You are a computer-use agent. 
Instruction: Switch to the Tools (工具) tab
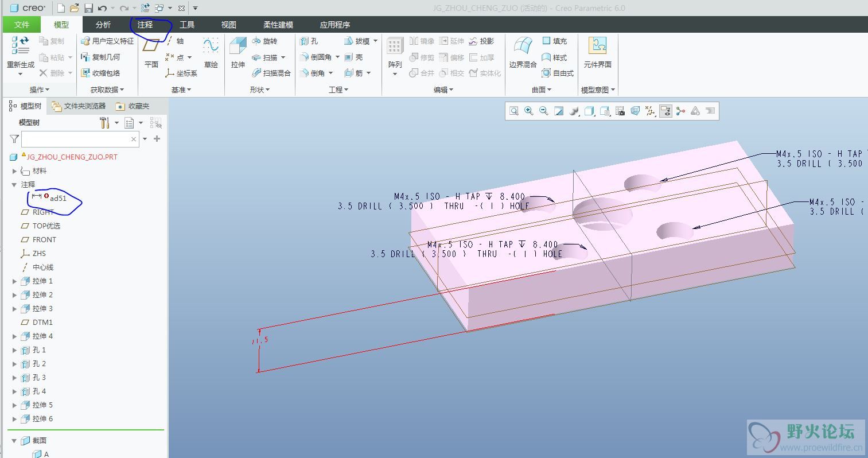click(187, 25)
